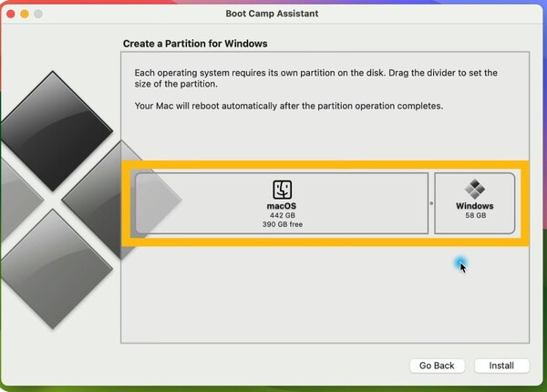Close the Boot Camp Assistant window
This screenshot has width=547, height=392.
[11, 14]
